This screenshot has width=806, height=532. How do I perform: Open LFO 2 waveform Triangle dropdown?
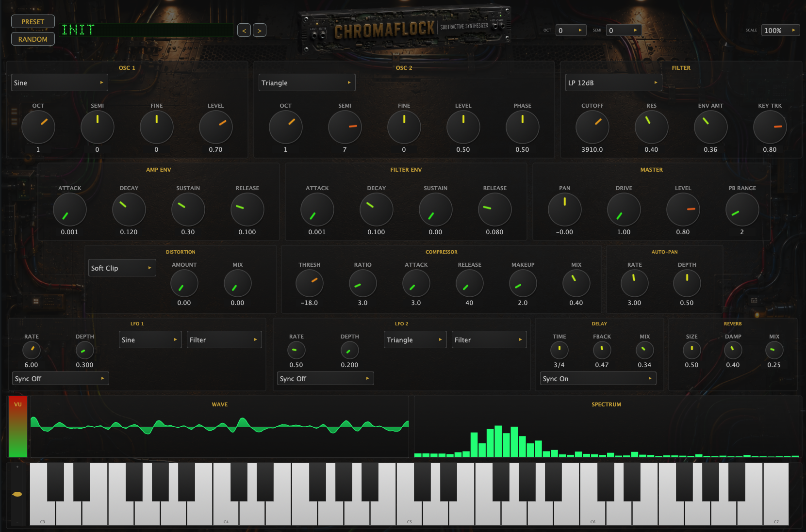click(415, 339)
